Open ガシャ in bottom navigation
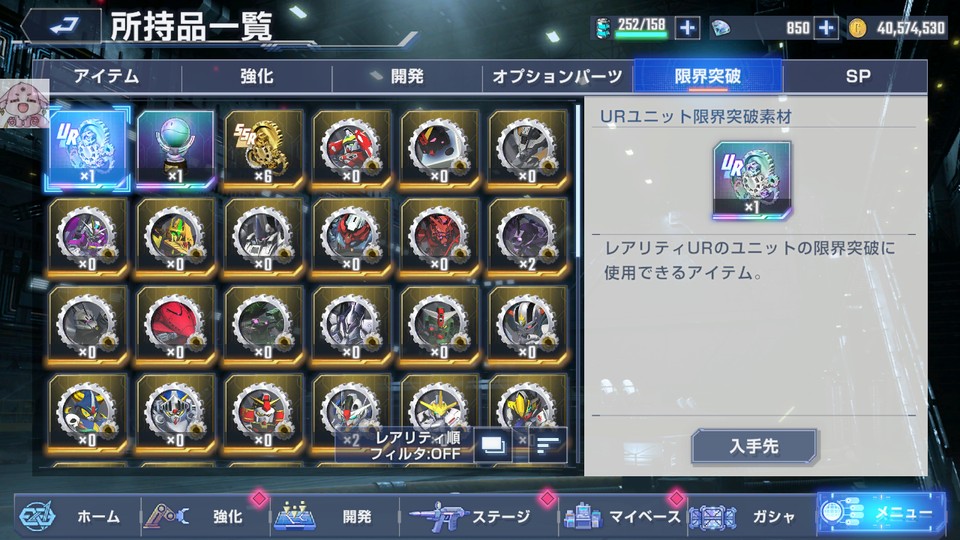This screenshot has width=960, height=540. [752, 517]
